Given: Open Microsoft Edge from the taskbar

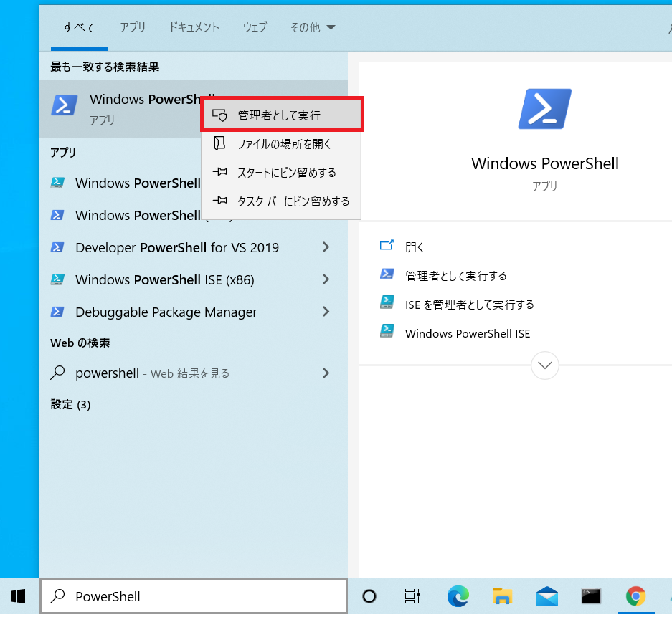Looking at the screenshot, I should 458,596.
